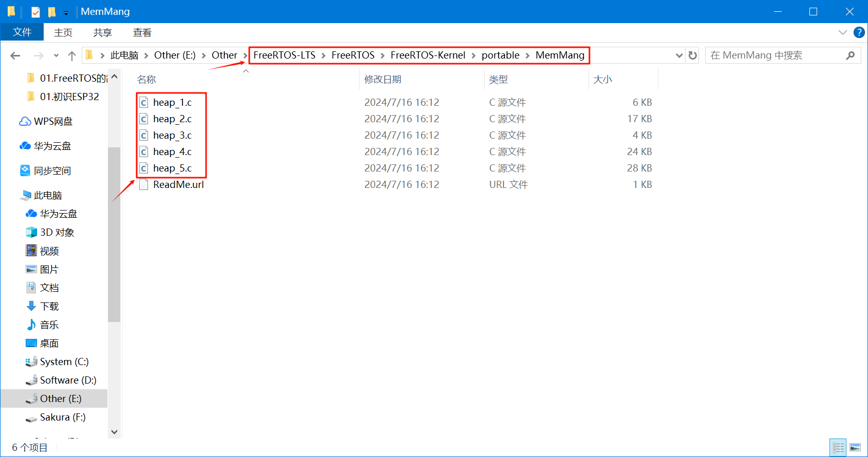Click 此电脑 in the address bar
The height and width of the screenshot is (457, 868).
[124, 55]
